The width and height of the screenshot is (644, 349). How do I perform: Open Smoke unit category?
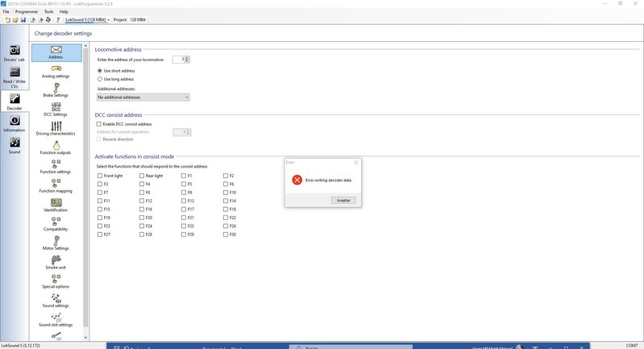click(x=56, y=263)
